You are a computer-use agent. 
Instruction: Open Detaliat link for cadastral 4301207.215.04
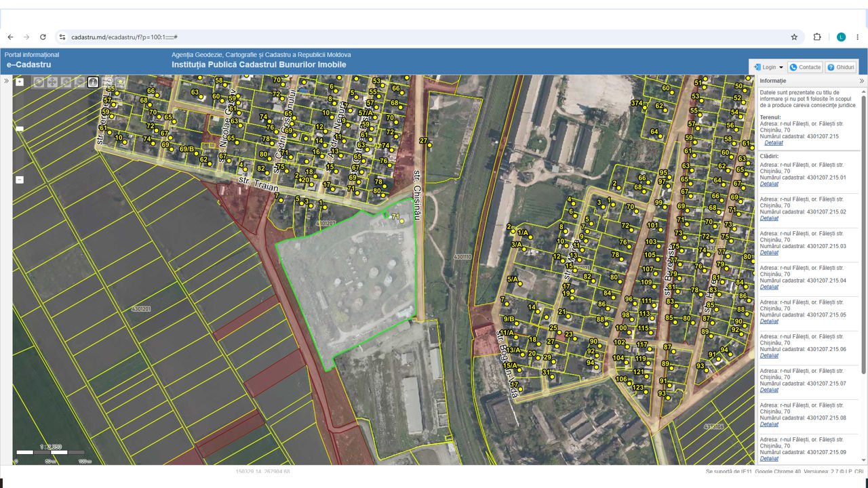click(x=769, y=287)
